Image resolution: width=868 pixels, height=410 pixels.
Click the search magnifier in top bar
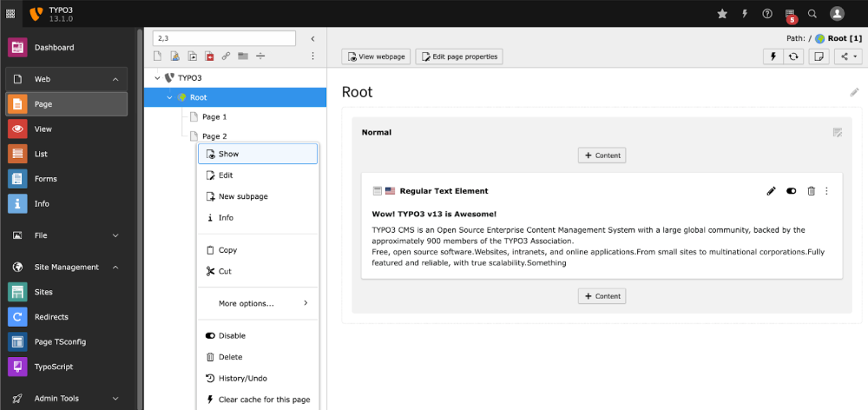[812, 14]
